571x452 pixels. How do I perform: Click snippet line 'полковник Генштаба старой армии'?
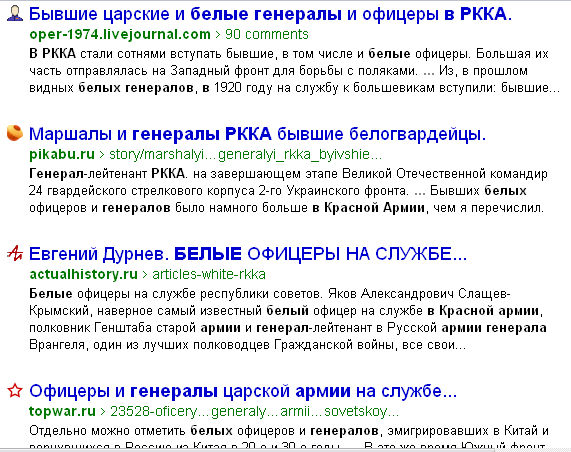pyautogui.click(x=288, y=328)
